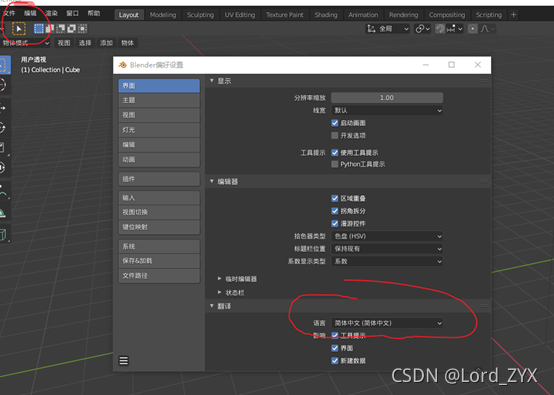Image resolution: width=554 pixels, height=395 pixels.
Task: Open the 渲染 top menu
Action: (52, 13)
